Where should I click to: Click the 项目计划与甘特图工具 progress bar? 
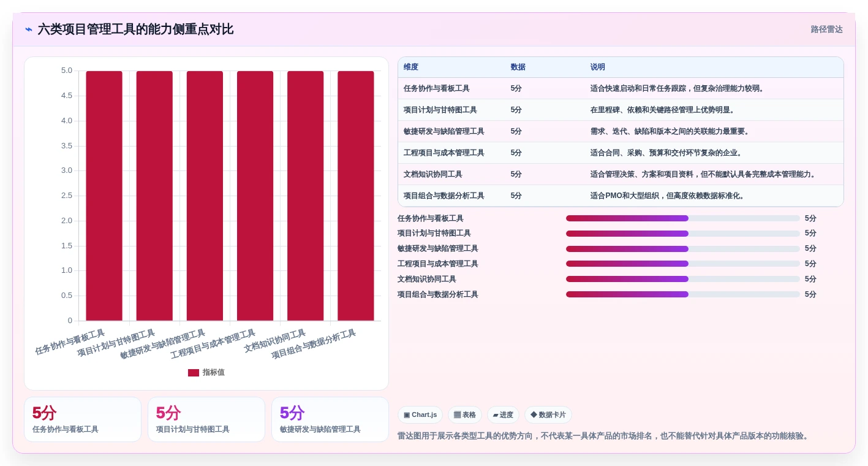(x=682, y=234)
